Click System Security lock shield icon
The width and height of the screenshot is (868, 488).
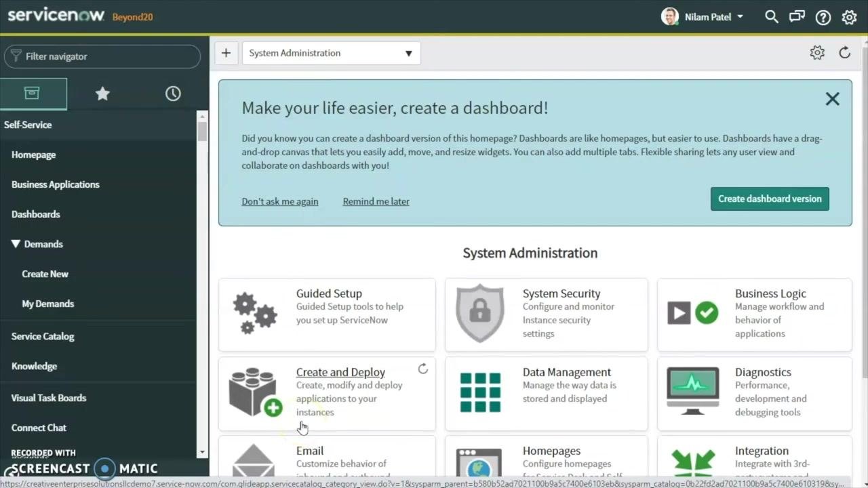[x=480, y=313]
